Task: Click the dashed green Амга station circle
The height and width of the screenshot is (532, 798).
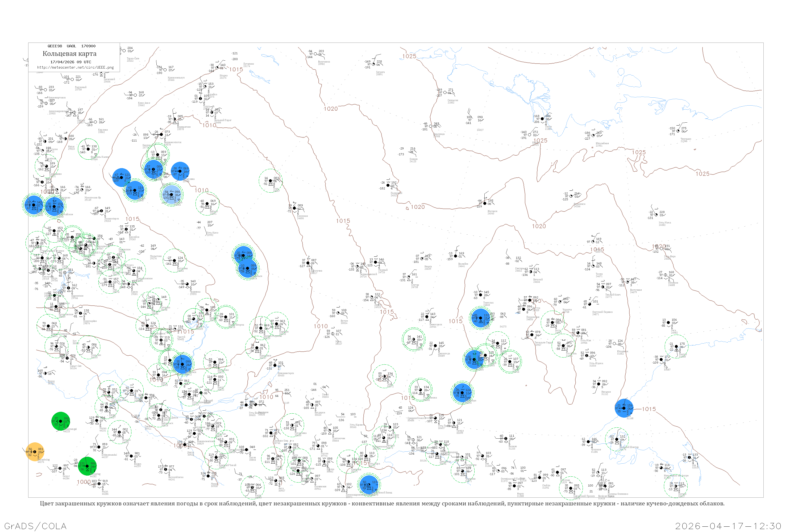Action: point(552,323)
